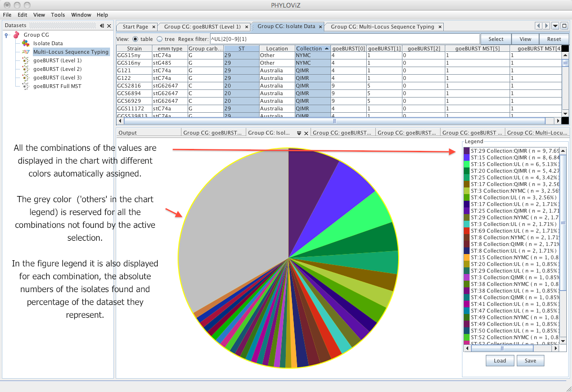This screenshot has width=572, height=392.
Task: Select the tree view radio button
Action: [x=160, y=39]
